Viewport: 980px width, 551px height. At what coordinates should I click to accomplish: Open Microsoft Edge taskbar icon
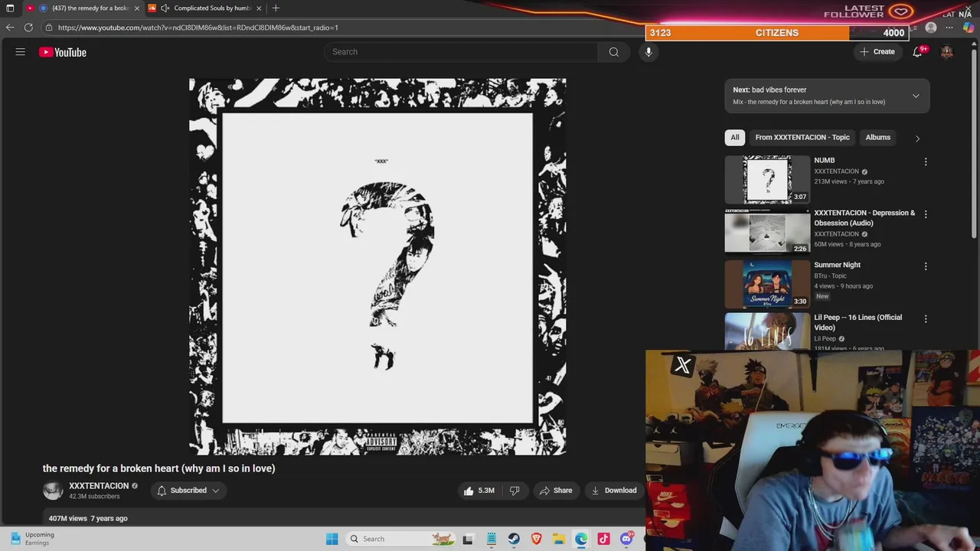[x=581, y=539]
